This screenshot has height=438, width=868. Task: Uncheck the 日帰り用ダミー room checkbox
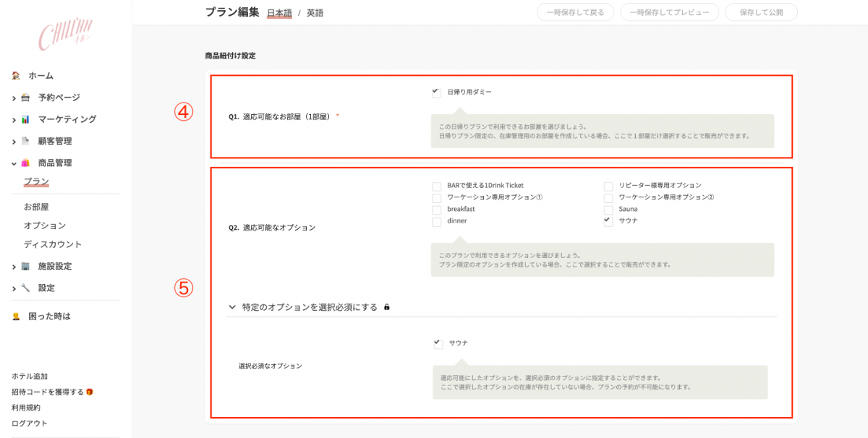tap(436, 93)
